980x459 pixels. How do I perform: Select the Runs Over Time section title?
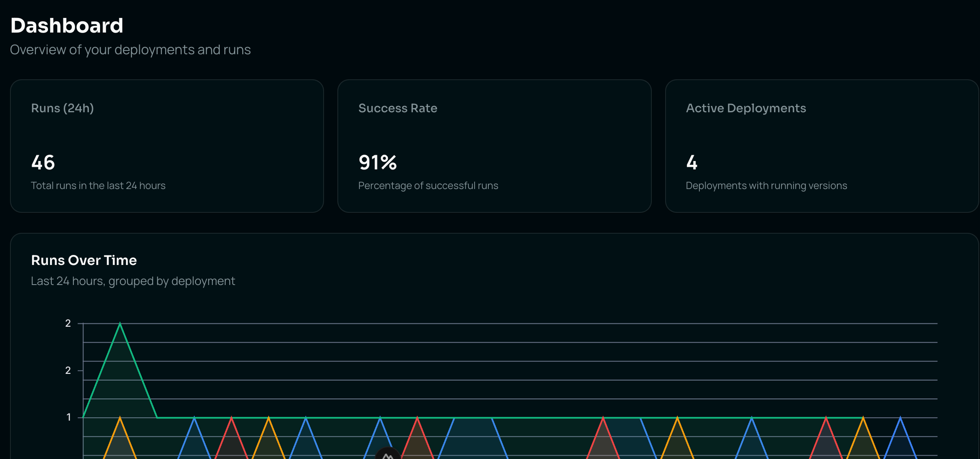click(84, 260)
